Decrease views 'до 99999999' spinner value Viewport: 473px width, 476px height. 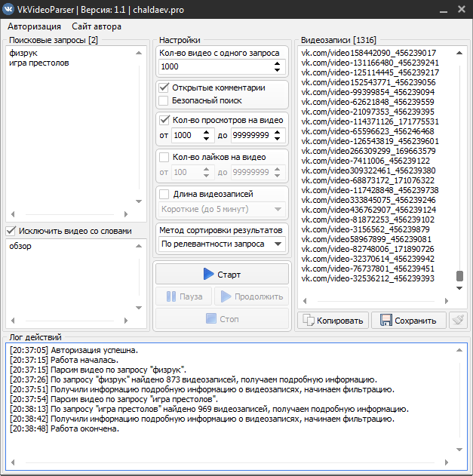click(x=277, y=139)
